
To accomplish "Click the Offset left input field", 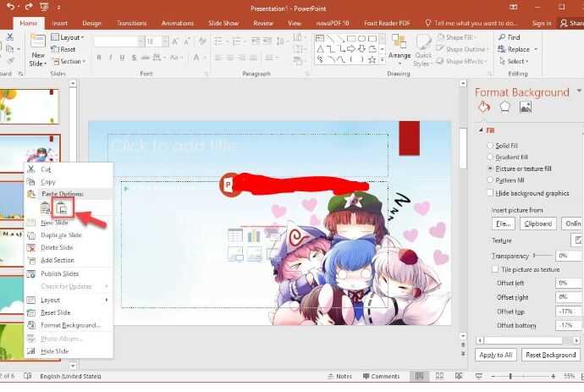I will [x=569, y=283].
